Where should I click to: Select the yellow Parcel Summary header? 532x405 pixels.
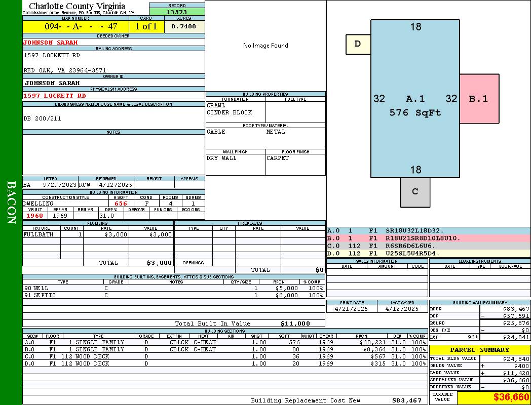(x=479, y=350)
